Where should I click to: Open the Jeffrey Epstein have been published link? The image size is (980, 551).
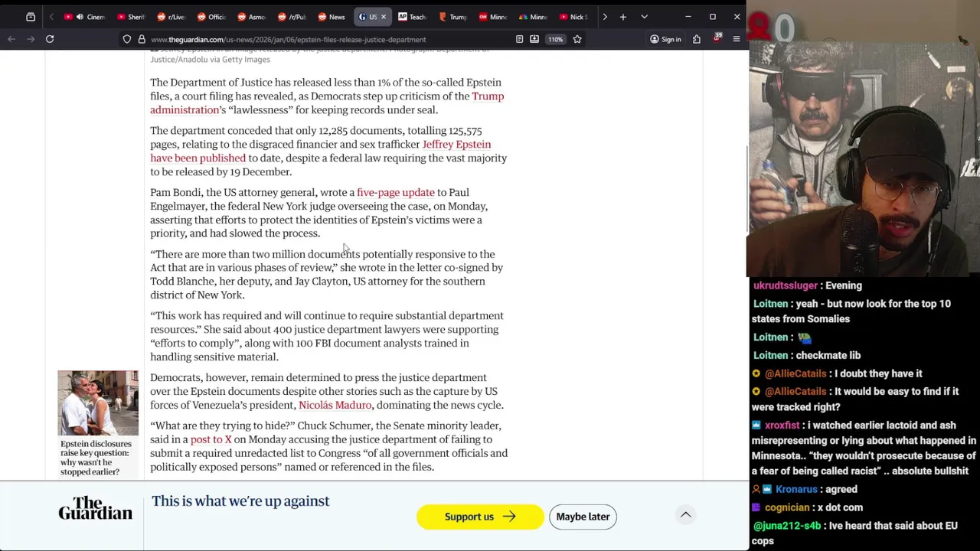[321, 151]
